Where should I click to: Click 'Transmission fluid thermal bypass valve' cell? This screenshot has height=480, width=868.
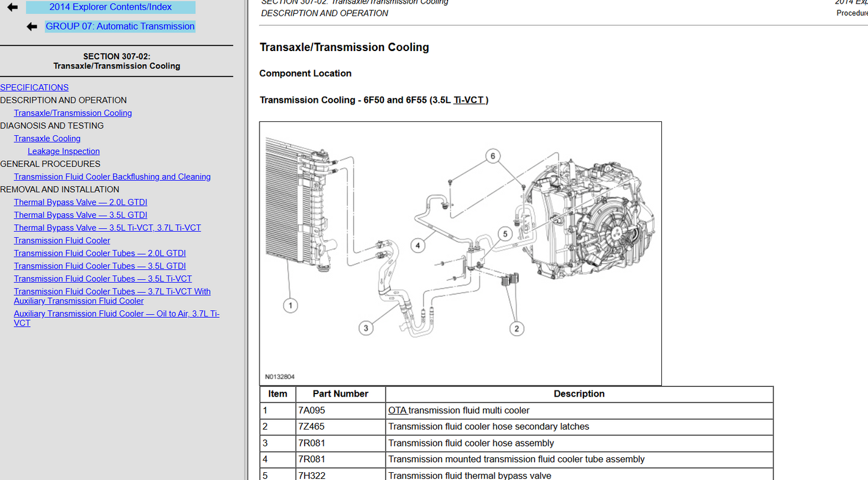click(x=579, y=475)
